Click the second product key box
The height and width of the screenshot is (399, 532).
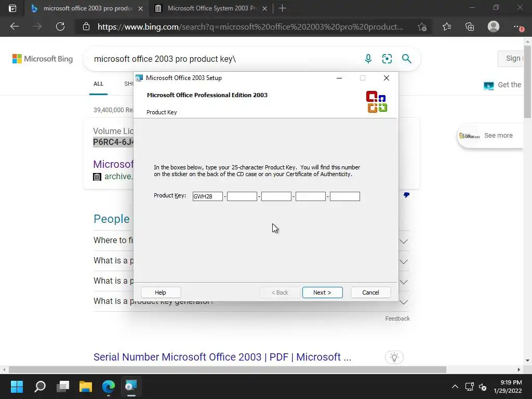pos(242,196)
